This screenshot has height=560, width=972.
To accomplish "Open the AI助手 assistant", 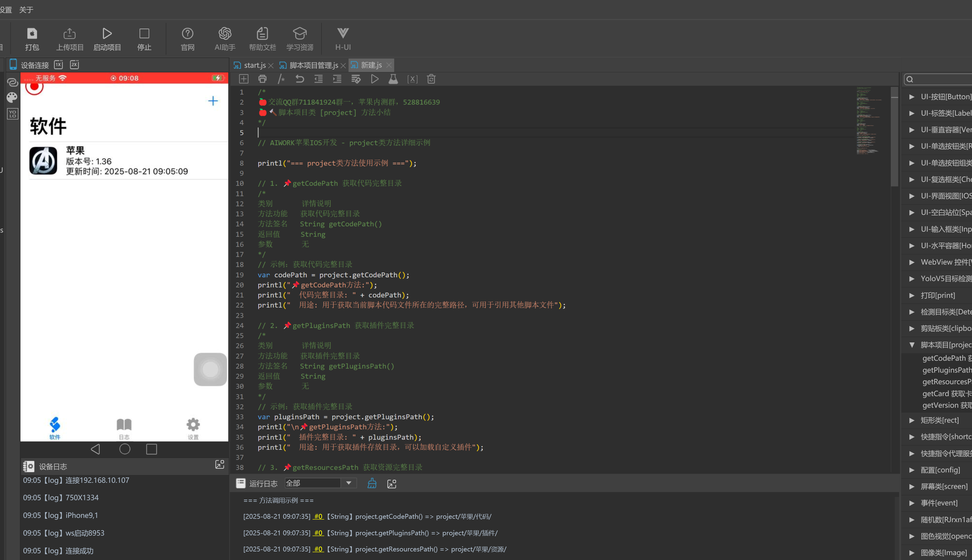I will point(225,39).
